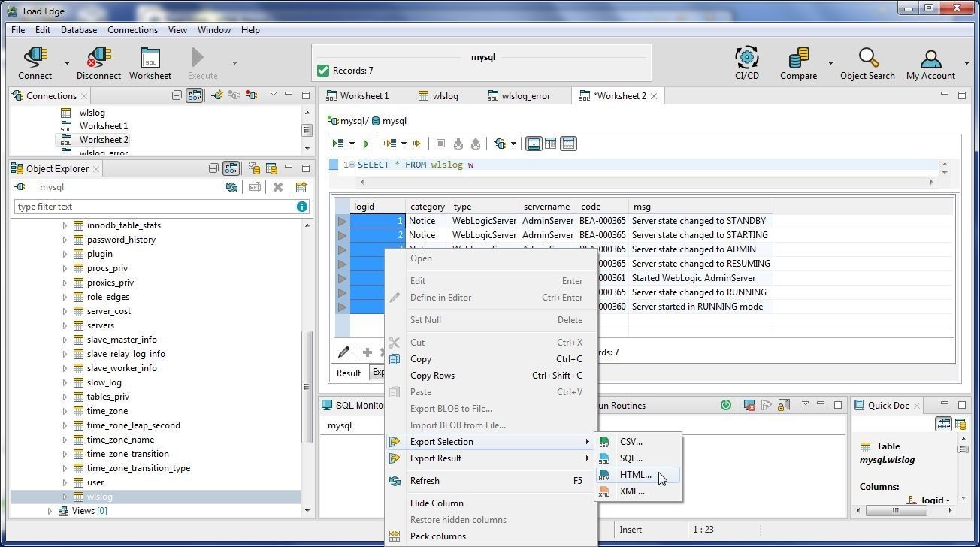980x547 pixels.
Task: Choose Hide Column from context menu
Action: click(491, 503)
